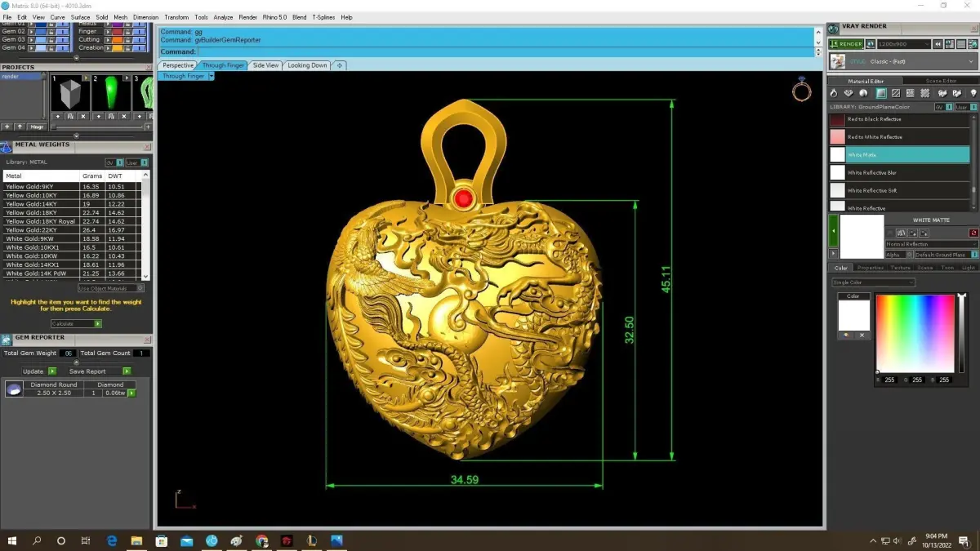
Task: Open the Classic (Fast) style dropdown
Action: (903, 62)
